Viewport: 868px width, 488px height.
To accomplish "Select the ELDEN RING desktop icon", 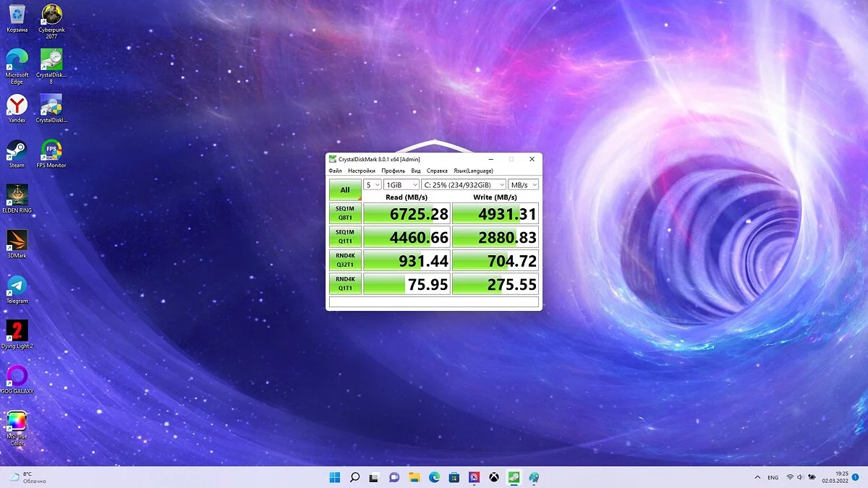I will click(x=17, y=195).
